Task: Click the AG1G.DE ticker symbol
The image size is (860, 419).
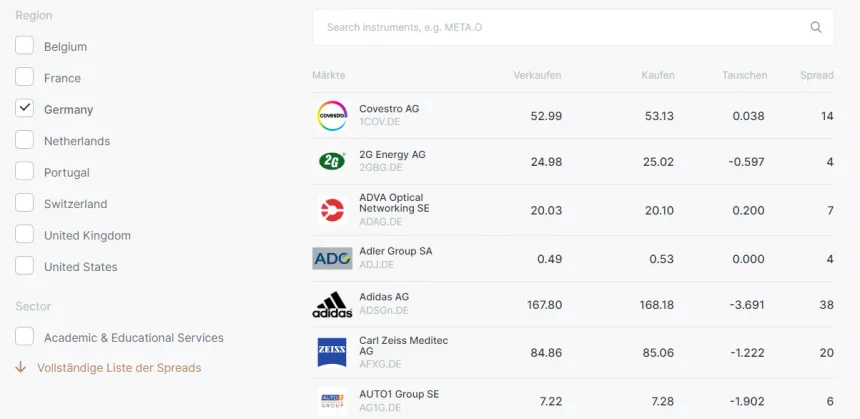Action: [380, 407]
